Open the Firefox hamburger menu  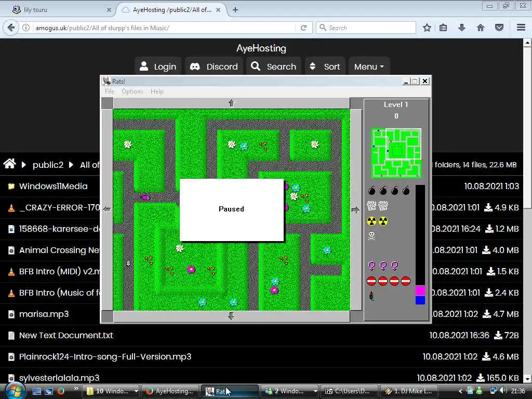(x=521, y=28)
